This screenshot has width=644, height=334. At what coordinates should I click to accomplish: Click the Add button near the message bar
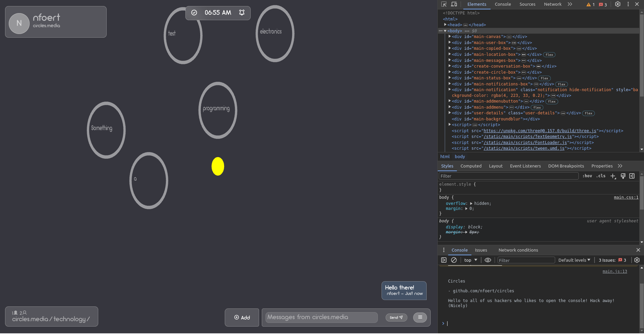tap(242, 317)
